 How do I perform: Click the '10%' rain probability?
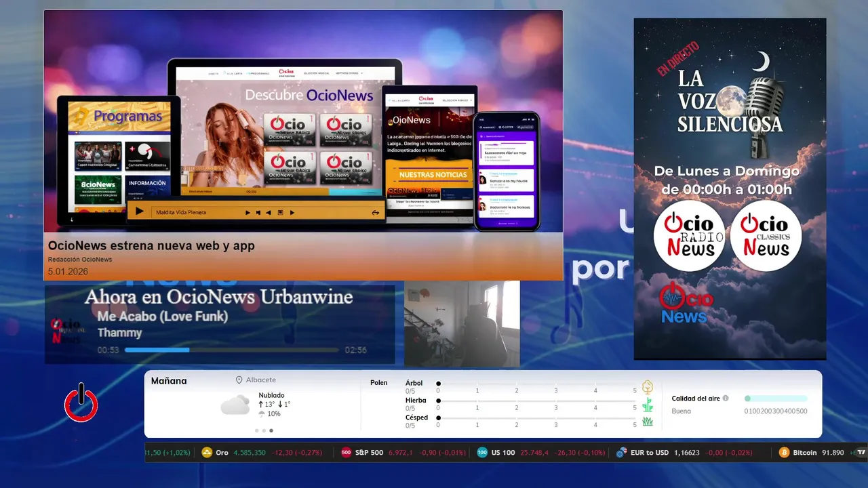(x=274, y=414)
